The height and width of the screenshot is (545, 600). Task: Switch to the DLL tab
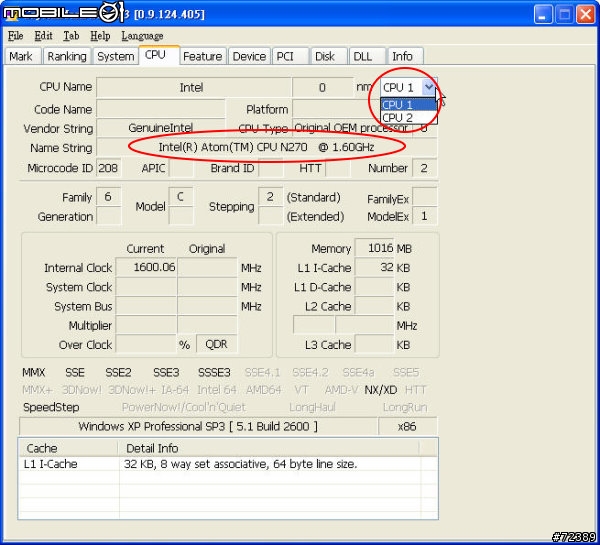point(367,57)
